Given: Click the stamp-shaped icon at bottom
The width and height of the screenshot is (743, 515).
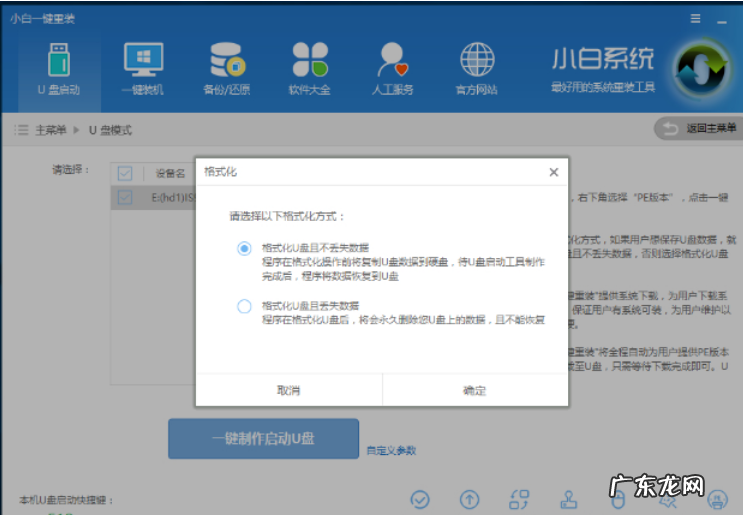Looking at the screenshot, I should [x=569, y=499].
